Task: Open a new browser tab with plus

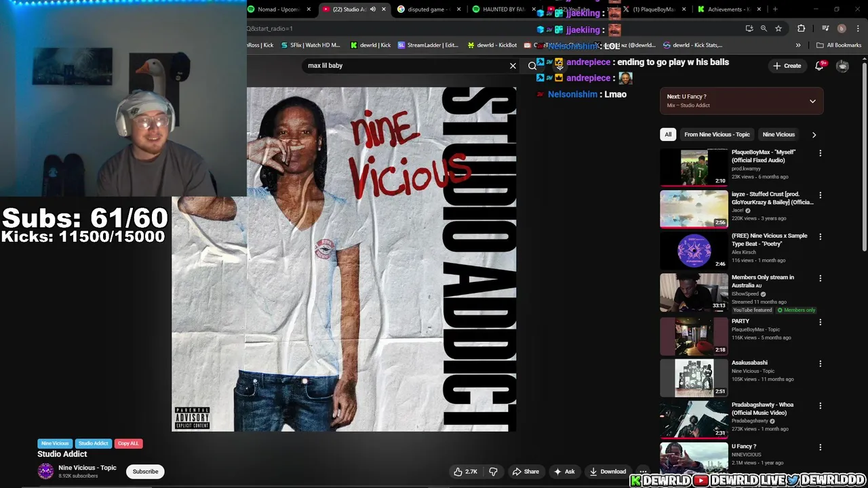Action: tap(775, 9)
